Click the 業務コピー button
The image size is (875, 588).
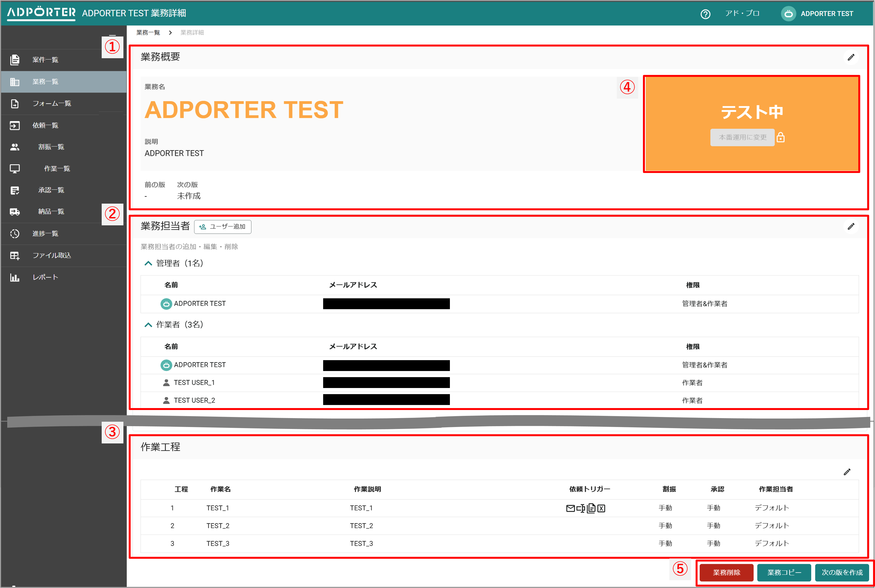[x=784, y=572]
